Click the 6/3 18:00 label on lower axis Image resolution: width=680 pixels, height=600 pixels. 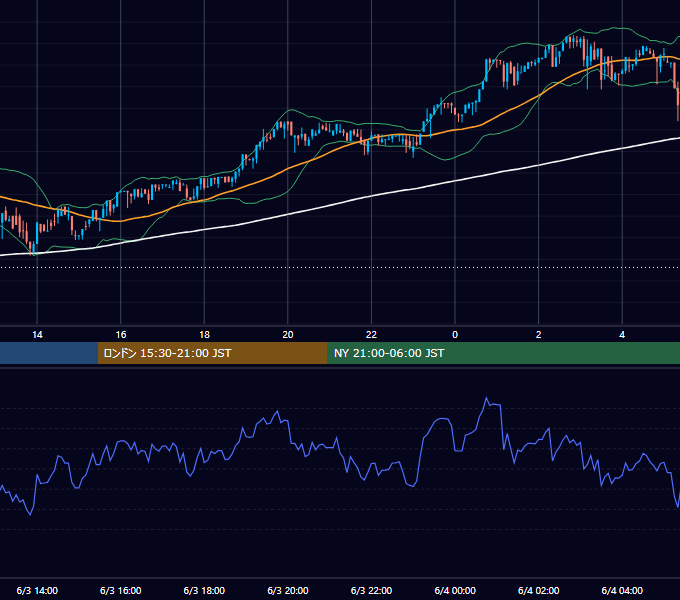204,590
